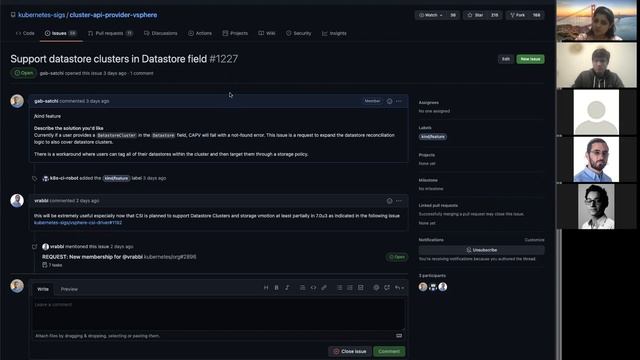Reference an issue from comment toolbar
Screen dimensions: 640x360
click(387, 288)
